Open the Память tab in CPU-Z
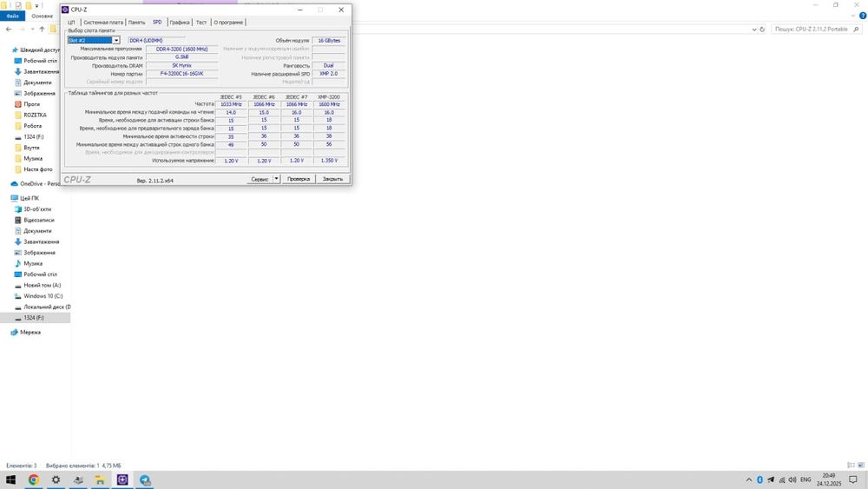868x489 pixels. pos(137,23)
